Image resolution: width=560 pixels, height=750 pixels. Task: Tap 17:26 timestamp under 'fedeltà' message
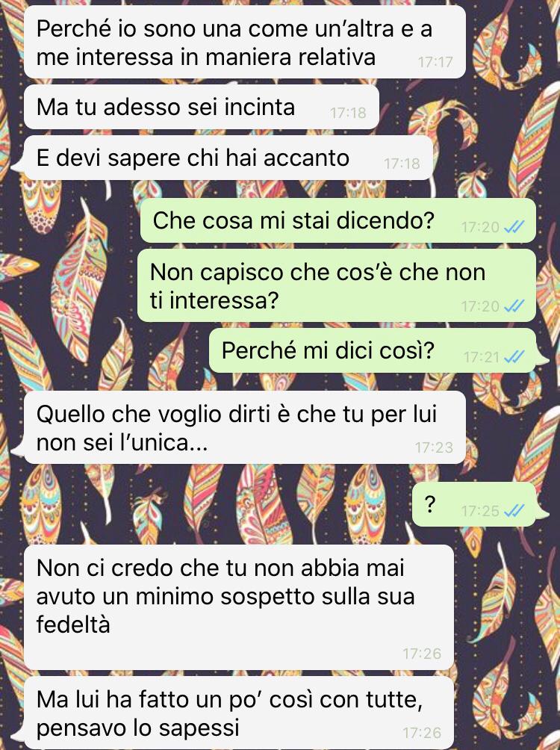(422, 654)
